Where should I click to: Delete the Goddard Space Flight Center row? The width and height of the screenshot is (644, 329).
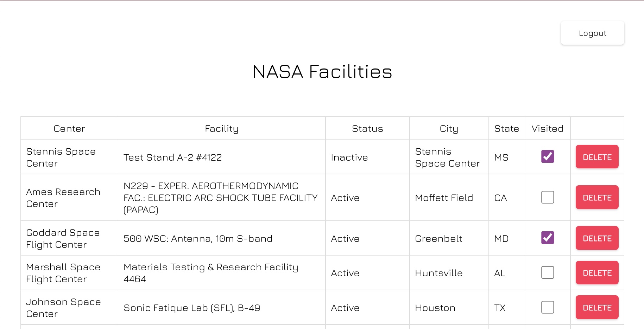point(597,238)
